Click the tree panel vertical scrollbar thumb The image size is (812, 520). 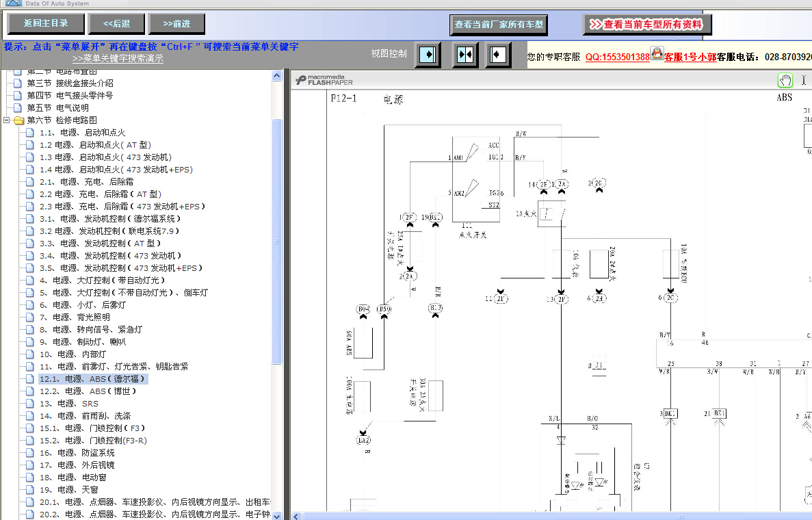pyautogui.click(x=276, y=242)
